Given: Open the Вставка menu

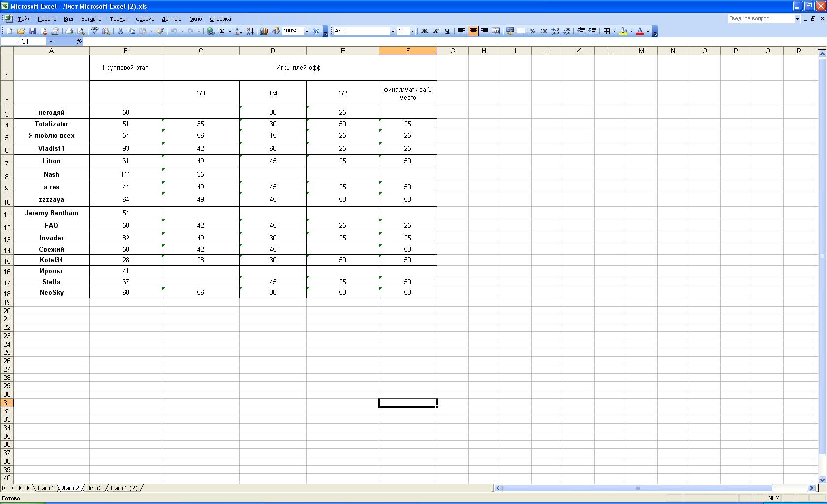Looking at the screenshot, I should pos(91,19).
